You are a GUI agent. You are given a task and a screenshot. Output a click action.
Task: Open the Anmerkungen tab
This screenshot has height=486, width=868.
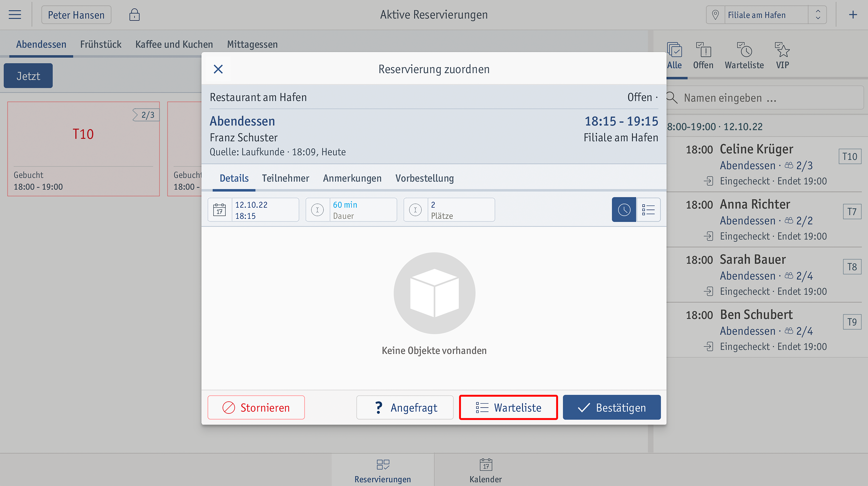point(352,178)
